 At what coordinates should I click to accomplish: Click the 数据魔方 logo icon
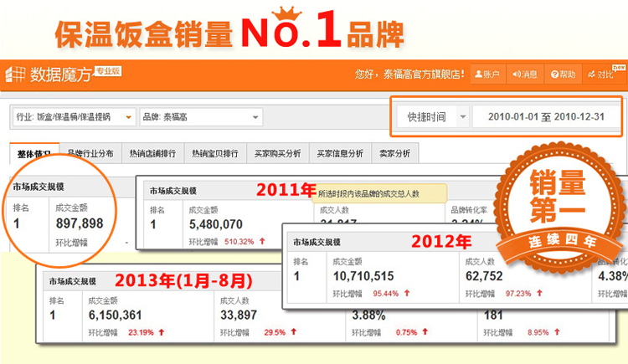coord(15,74)
